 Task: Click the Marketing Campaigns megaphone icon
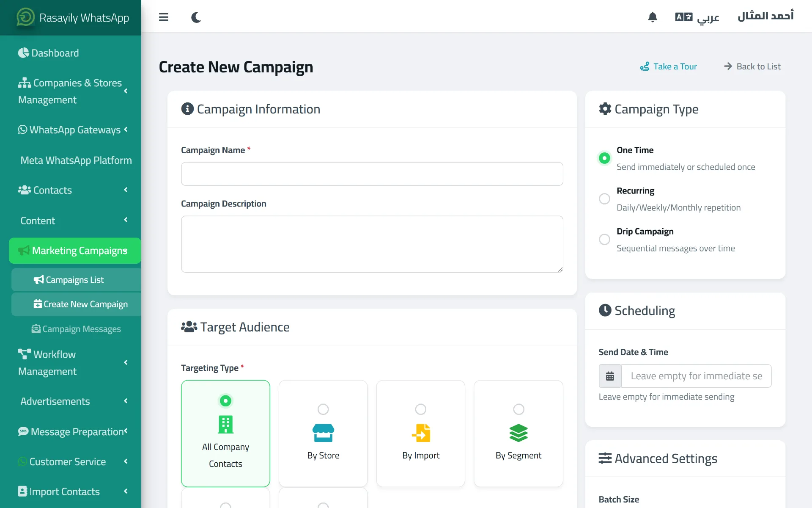24,251
